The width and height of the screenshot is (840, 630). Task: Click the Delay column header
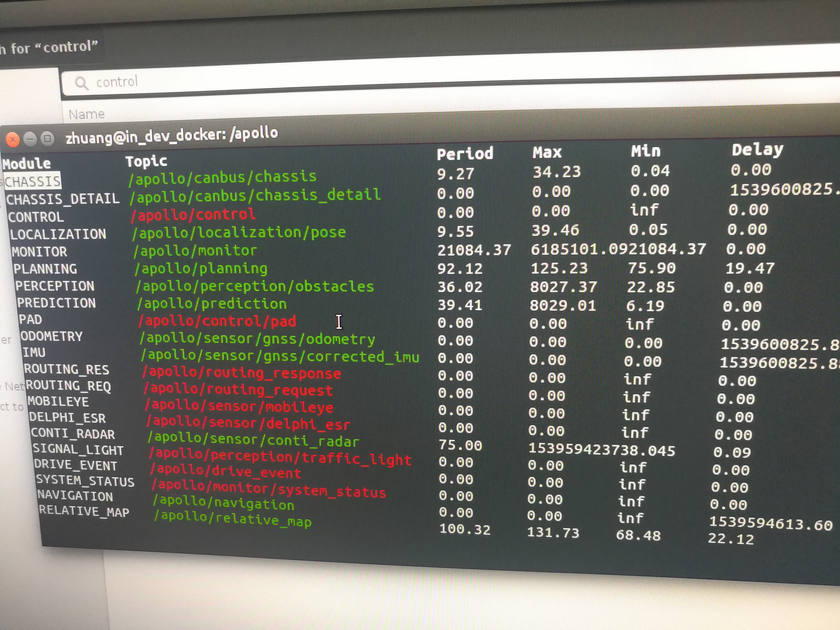tap(758, 150)
